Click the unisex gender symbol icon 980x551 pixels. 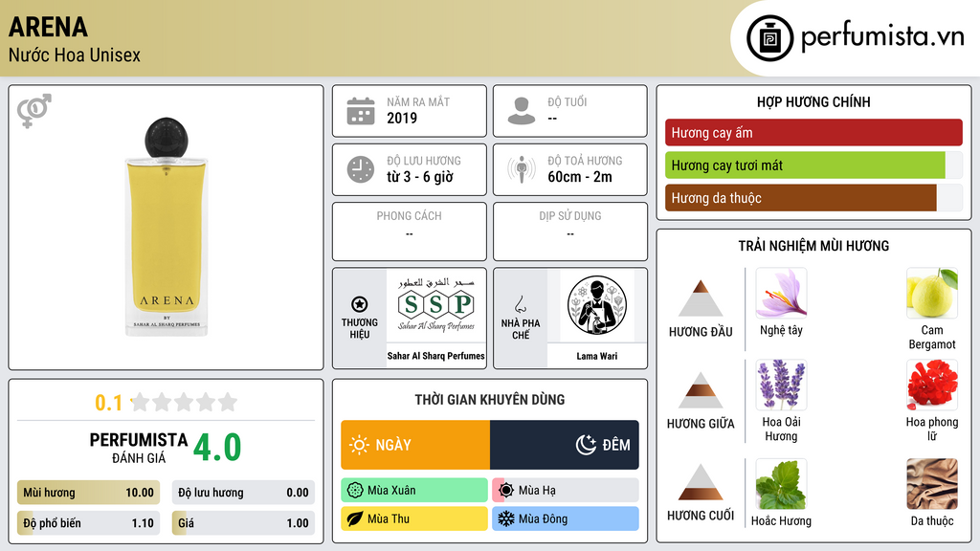coord(34,111)
